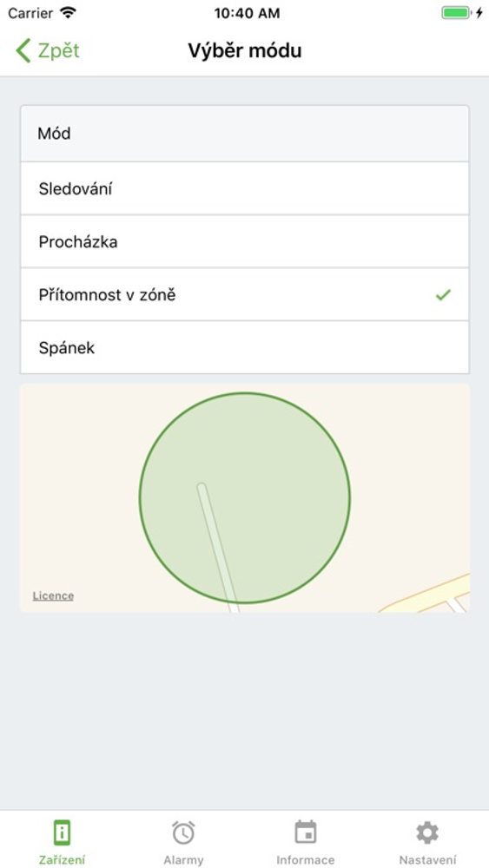The image size is (489, 868).
Task: Open the Licence link on the map
Action: coord(53,595)
